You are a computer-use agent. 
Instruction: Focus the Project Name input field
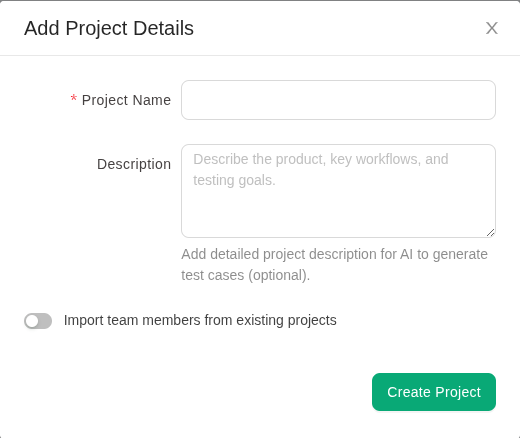tap(338, 100)
